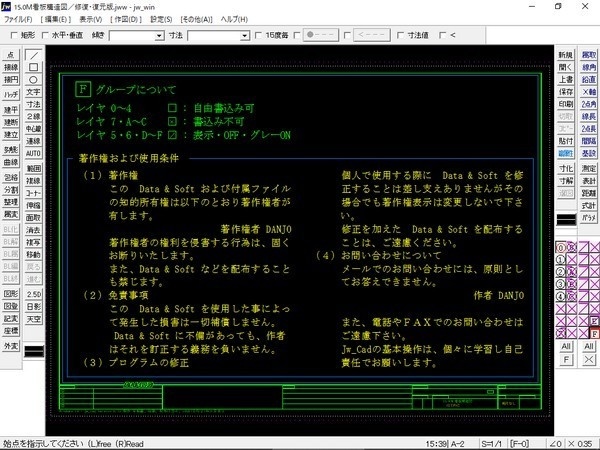Open the [作図(D)] menu
This screenshot has width=600, height=450.
126,19
